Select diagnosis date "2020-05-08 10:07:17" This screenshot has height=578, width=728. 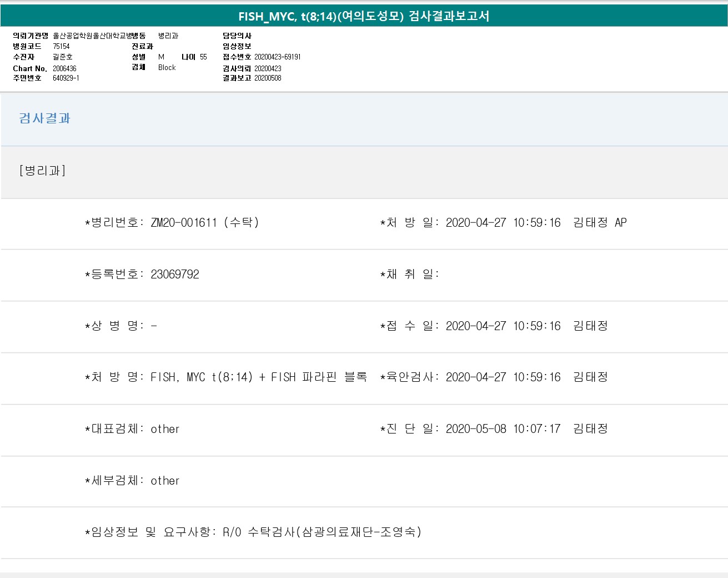(503, 429)
